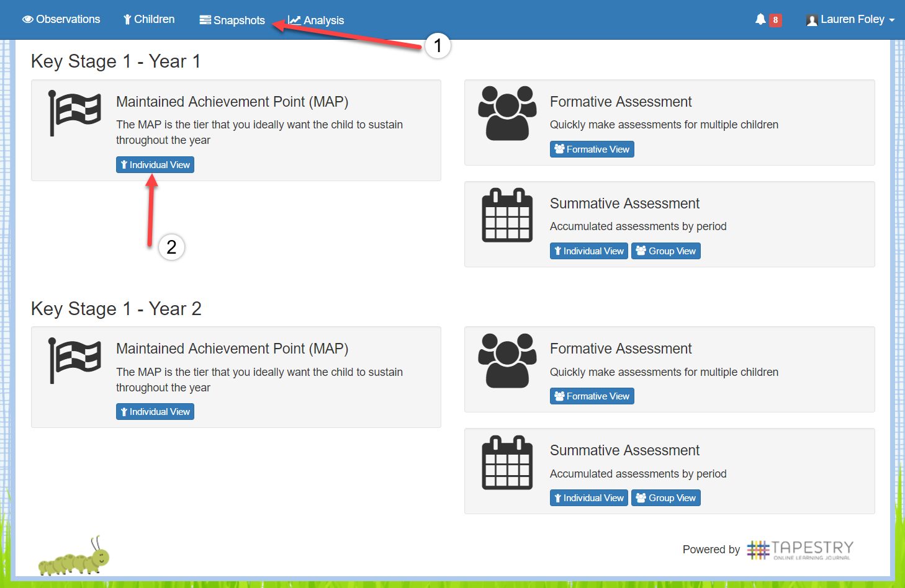
Task: Open Year 2 Summative Individual View
Action: tap(589, 497)
